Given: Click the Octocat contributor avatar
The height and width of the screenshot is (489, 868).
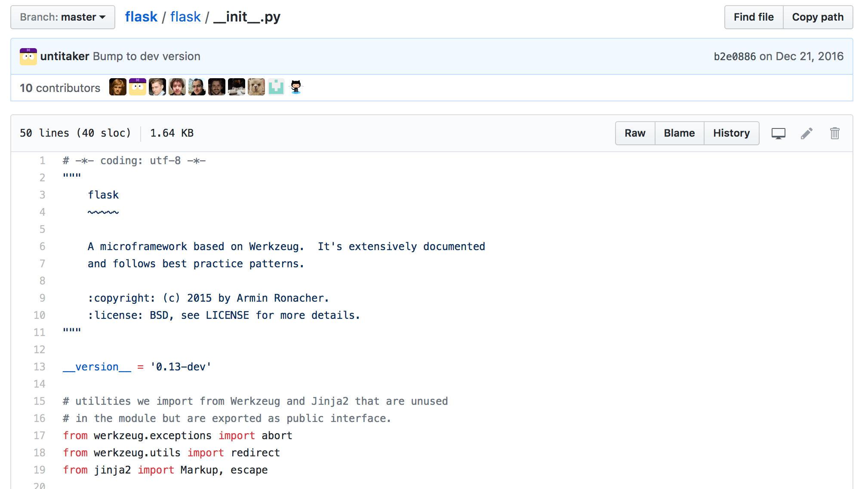Looking at the screenshot, I should (296, 87).
